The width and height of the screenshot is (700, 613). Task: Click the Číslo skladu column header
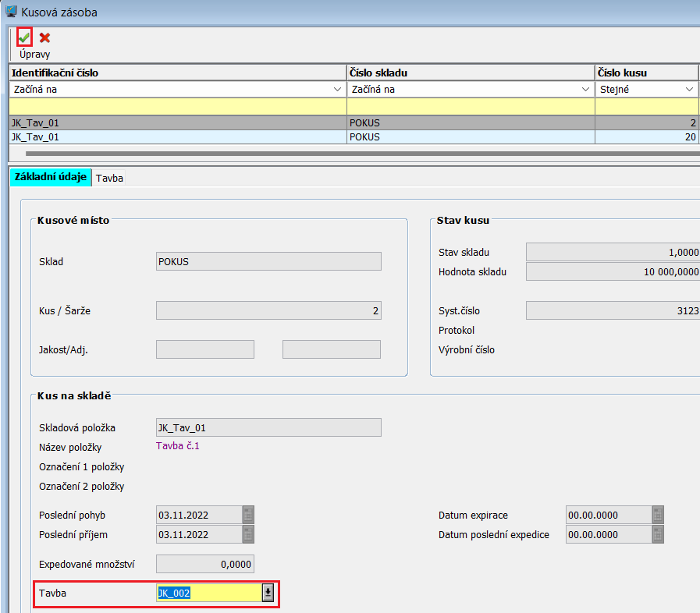coord(470,73)
